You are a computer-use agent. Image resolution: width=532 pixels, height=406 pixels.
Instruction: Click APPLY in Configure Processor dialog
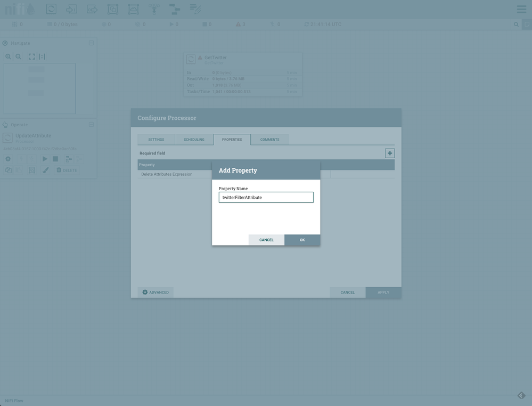[383, 293]
